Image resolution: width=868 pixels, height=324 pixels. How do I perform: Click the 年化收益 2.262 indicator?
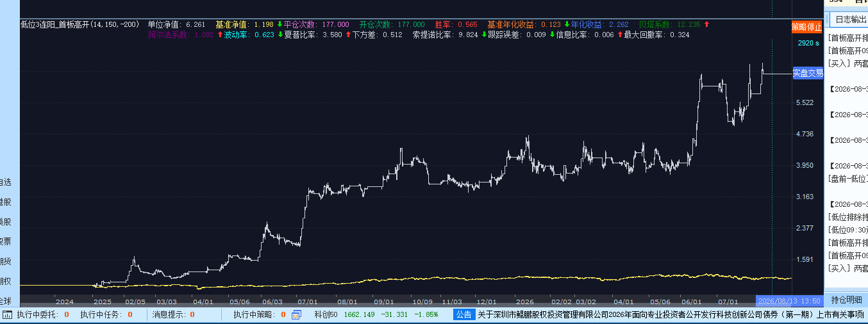[600, 24]
